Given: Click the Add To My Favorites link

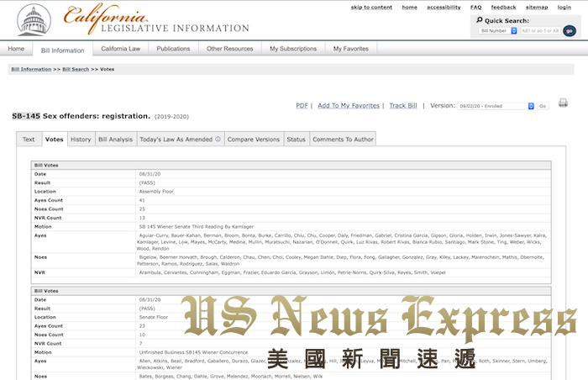Looking at the screenshot, I should tap(349, 106).
